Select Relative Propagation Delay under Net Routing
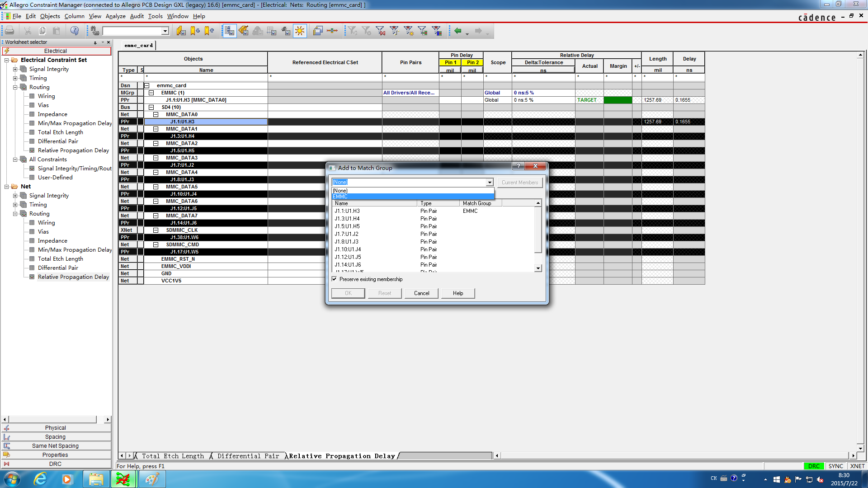Screen dimensions: 868x488 (x=73, y=277)
